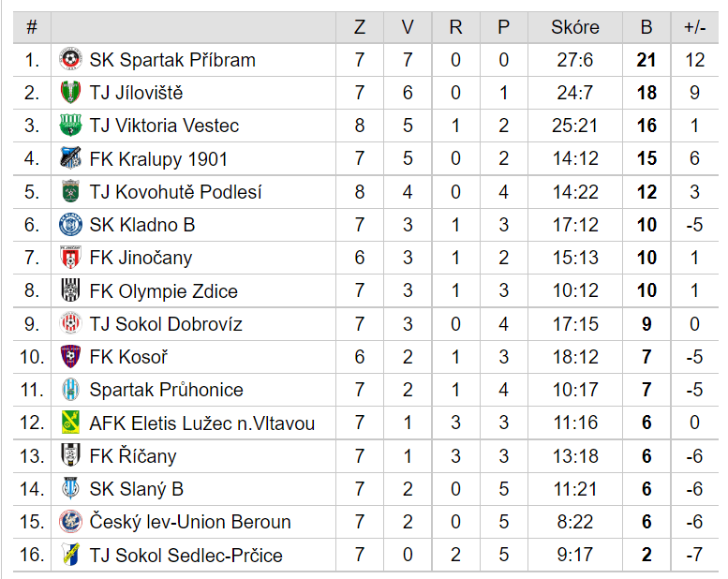Open the TJ Viktoria Vestec green crest
The width and height of the screenshot is (728, 579).
coord(70,126)
